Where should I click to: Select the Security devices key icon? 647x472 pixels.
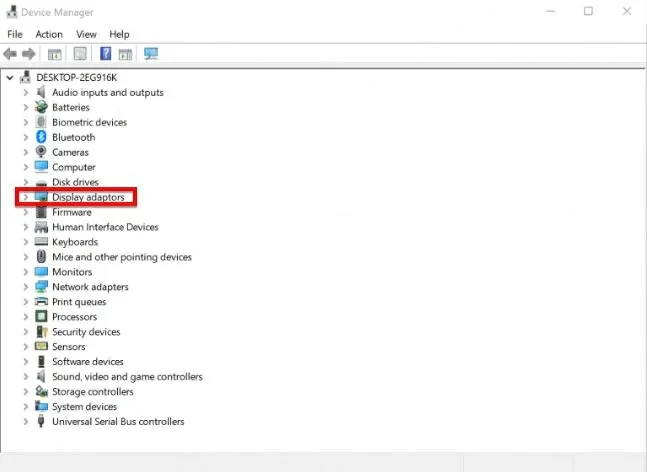[x=42, y=332]
